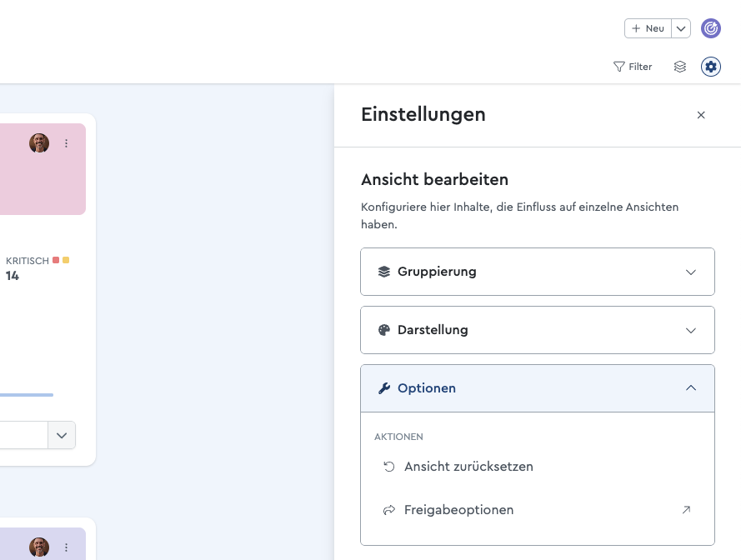Click the user avatar on pink card
The image size is (741, 560).
[x=39, y=142]
